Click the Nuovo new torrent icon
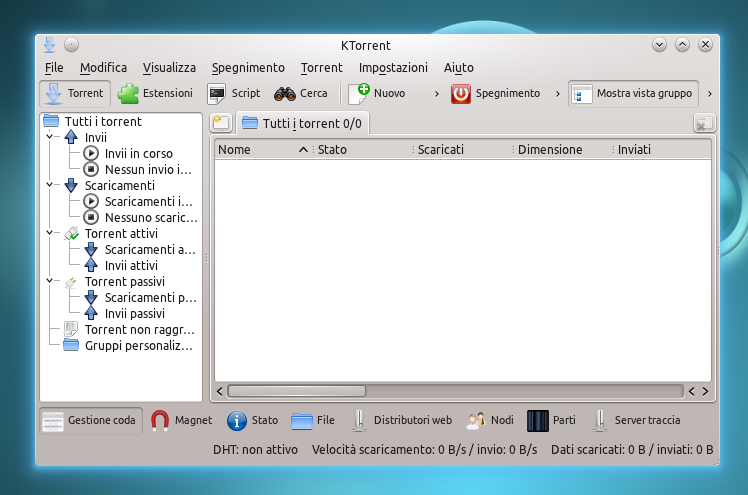The height and width of the screenshot is (495, 748). click(x=359, y=93)
